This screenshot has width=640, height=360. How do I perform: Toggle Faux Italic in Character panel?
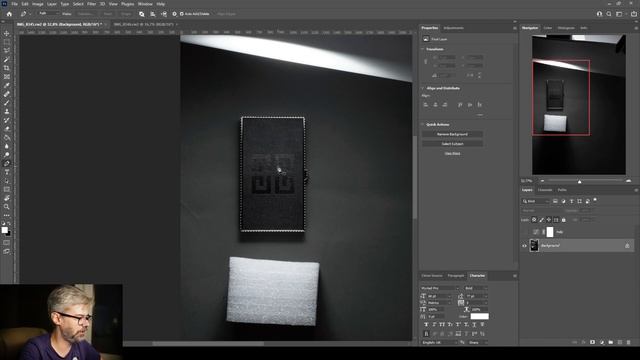(x=434, y=324)
